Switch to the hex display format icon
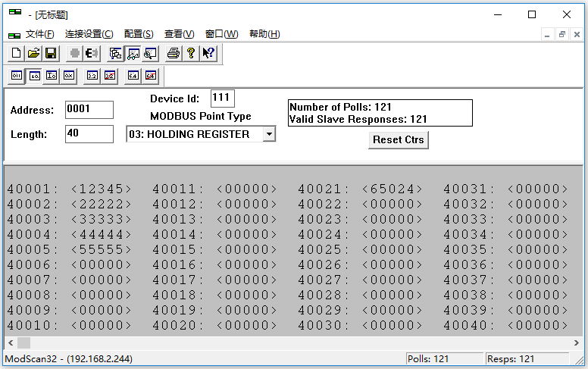This screenshot has width=588, height=369. click(68, 75)
